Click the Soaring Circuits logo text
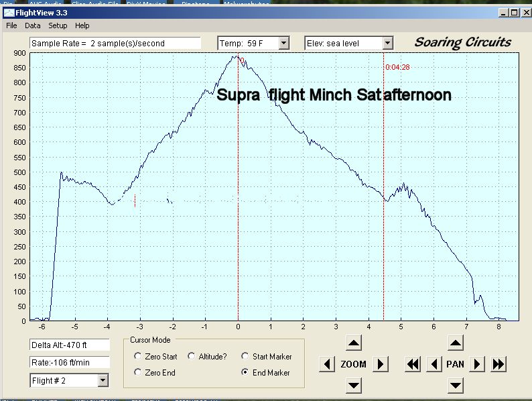The height and width of the screenshot is (401, 532). click(463, 42)
